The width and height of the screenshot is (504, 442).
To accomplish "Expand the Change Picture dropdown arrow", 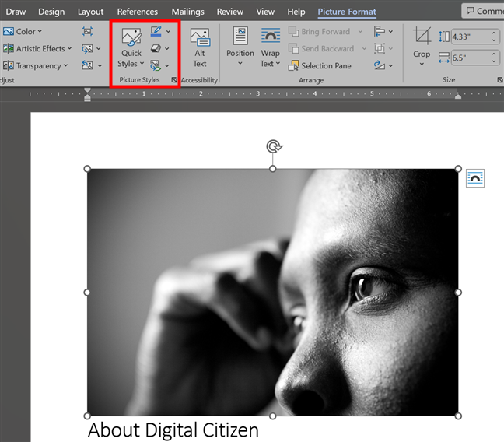I will coord(99,48).
